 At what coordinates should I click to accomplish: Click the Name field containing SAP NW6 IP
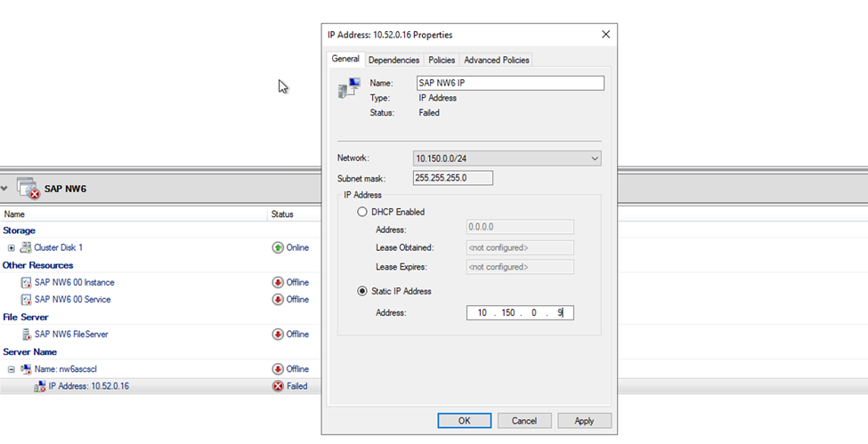(x=510, y=83)
